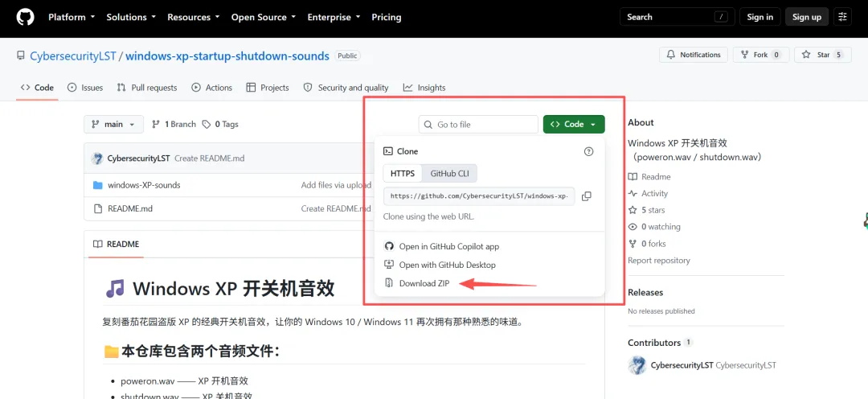Click the windows-XP-sounds folder icon
868x399 pixels.
(x=98, y=185)
